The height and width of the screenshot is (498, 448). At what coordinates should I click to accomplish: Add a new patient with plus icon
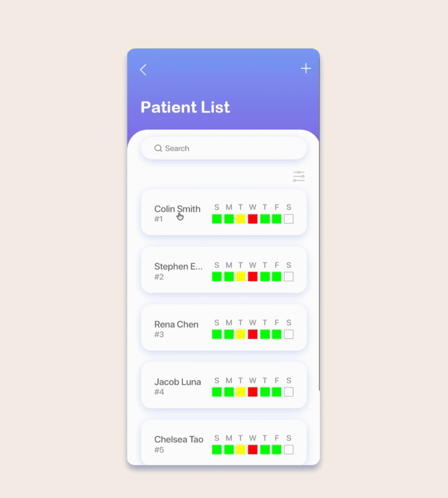pyautogui.click(x=306, y=68)
